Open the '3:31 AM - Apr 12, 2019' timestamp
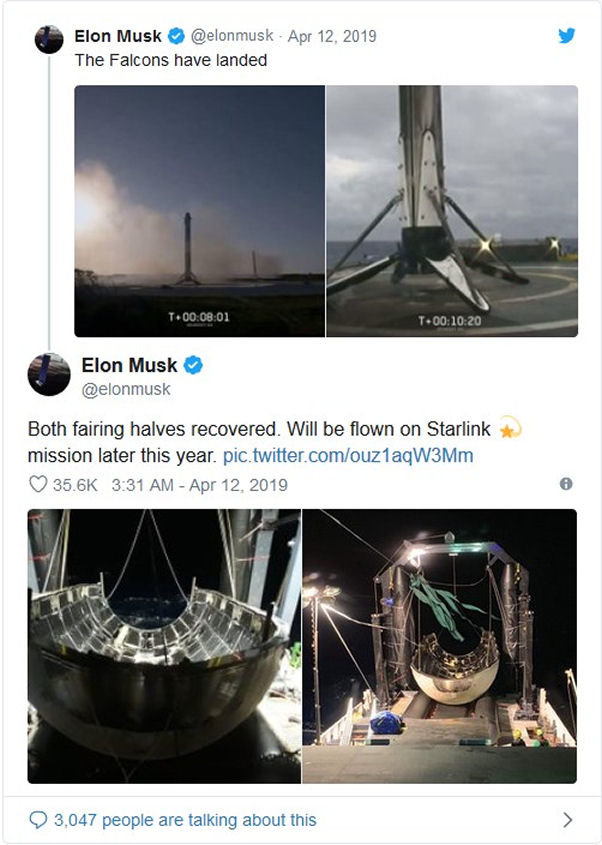Viewport: 602px width, 845px height. pyautogui.click(x=202, y=485)
